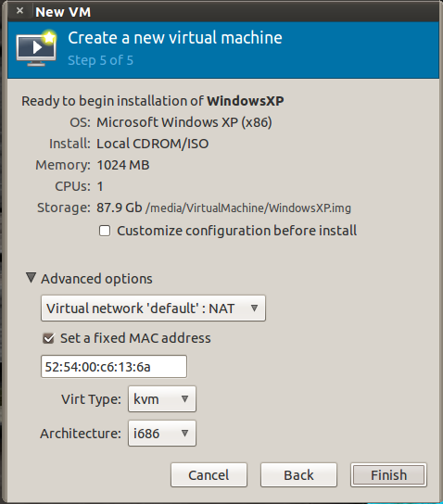Click the Advanced options label

96,279
